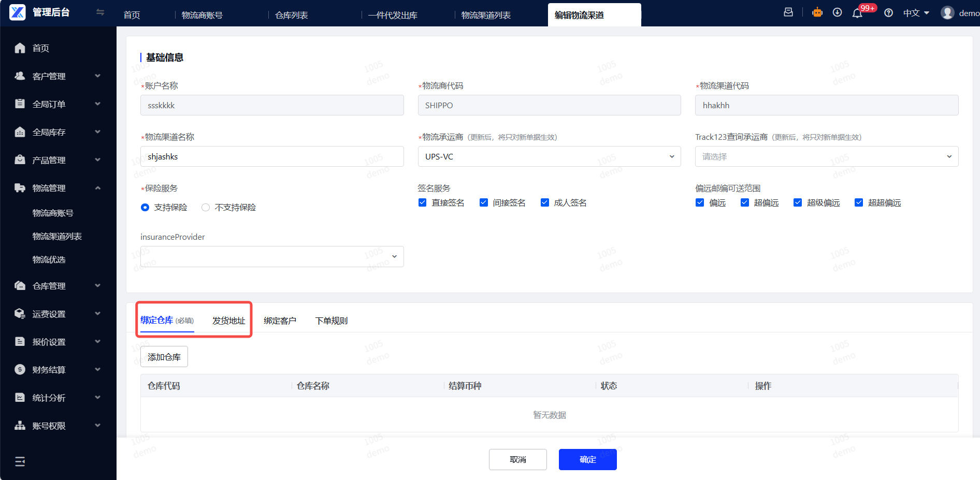Click the 物流渠道代码 field showing hhakhh
The height and width of the screenshot is (480, 980).
[x=827, y=105]
